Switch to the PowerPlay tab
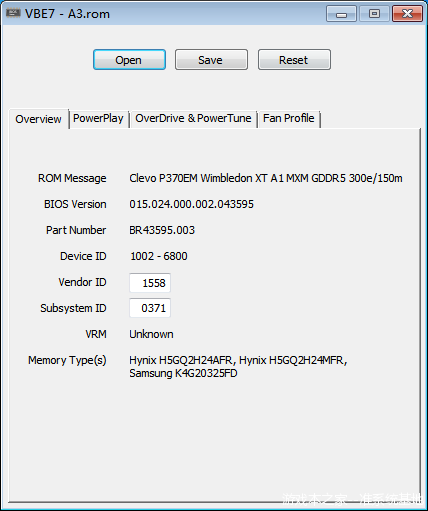The width and height of the screenshot is (428, 511). [98, 118]
